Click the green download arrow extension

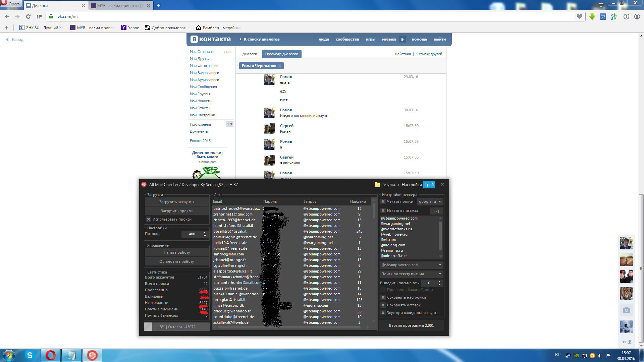592,16
